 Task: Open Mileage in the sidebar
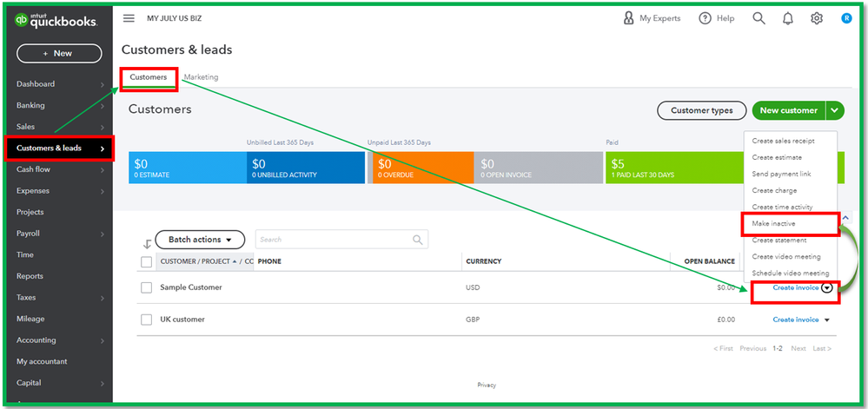pyautogui.click(x=30, y=320)
